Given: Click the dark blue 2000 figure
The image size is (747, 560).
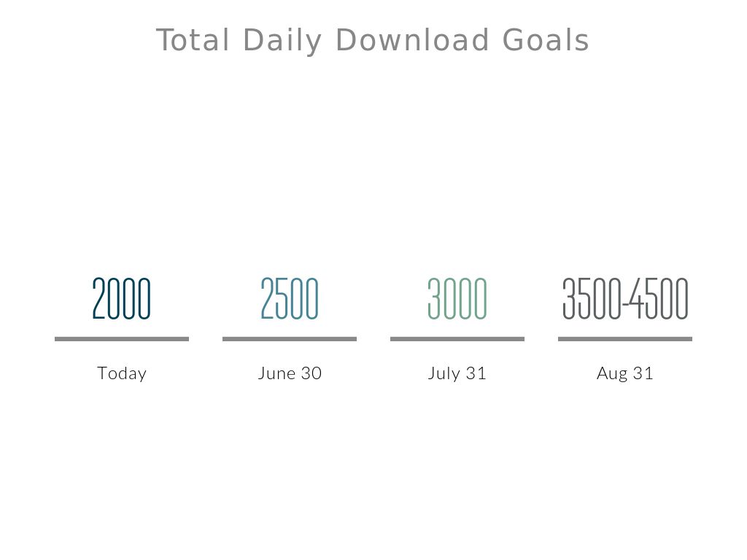Looking at the screenshot, I should coord(122,299).
